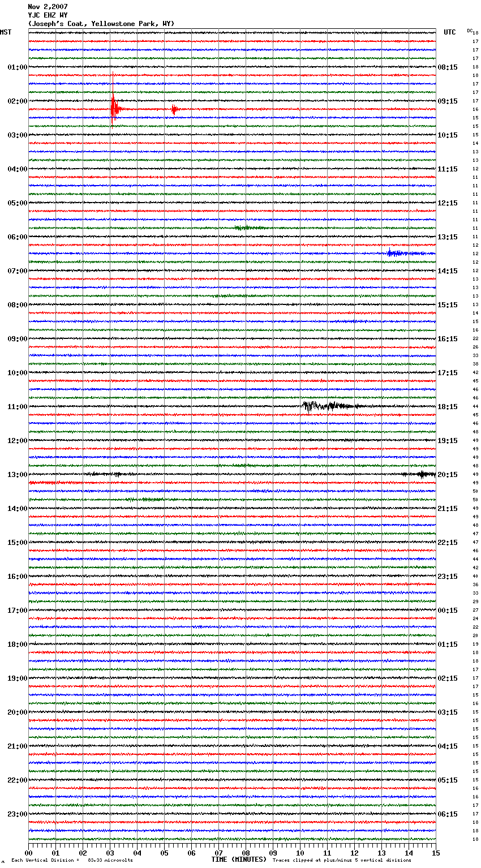Screen dimensions: 481x868
Task: Select the 03:00 MST time label
Action: pyautogui.click(x=17, y=135)
